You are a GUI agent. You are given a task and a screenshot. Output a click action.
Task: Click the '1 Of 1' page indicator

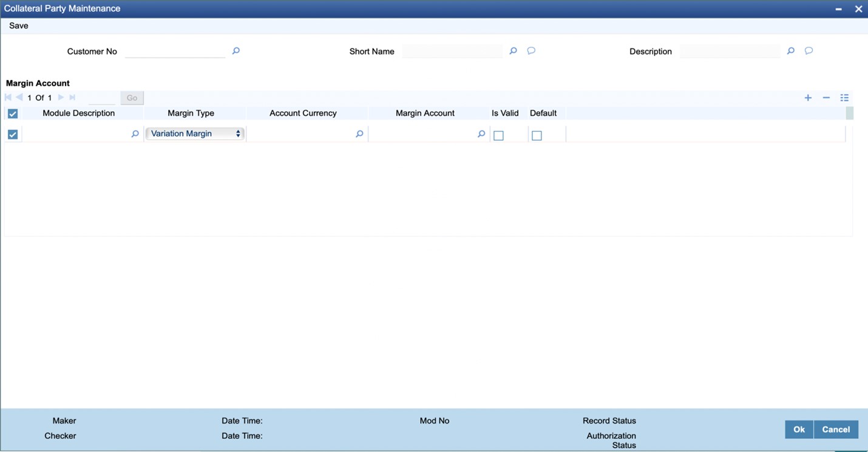point(39,98)
